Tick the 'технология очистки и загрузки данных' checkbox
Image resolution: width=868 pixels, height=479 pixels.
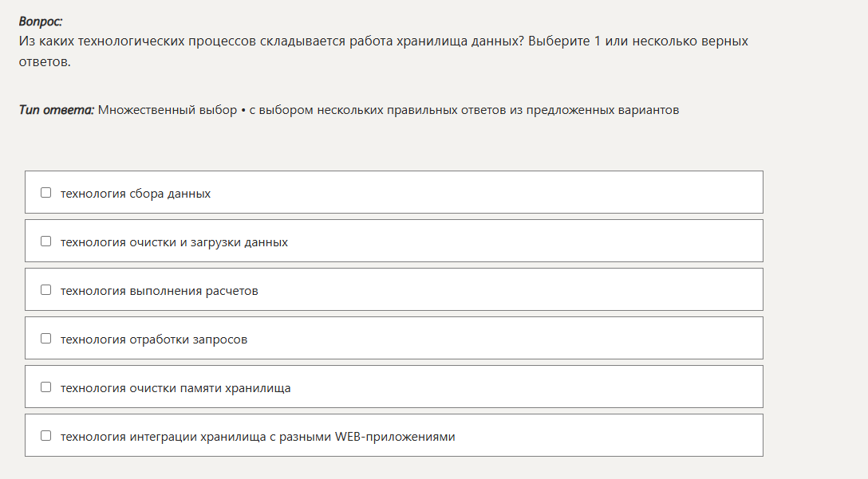pyautogui.click(x=46, y=241)
